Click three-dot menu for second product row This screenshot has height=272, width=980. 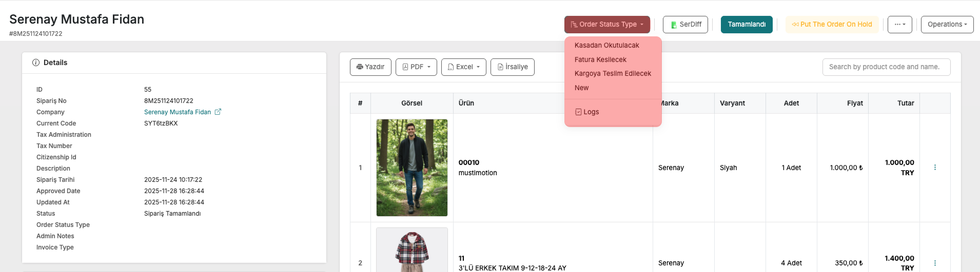click(935, 263)
